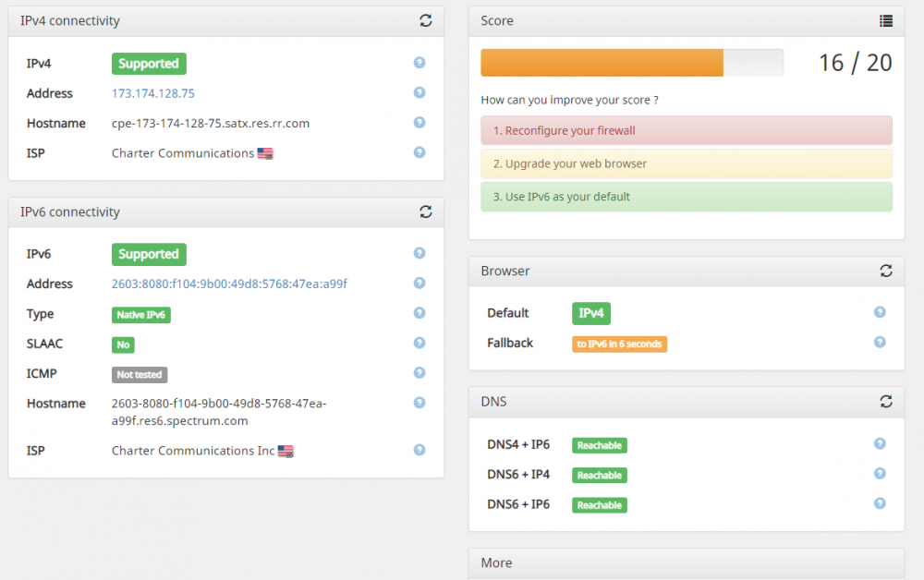924x580 pixels.
Task: Click the IPv4 address 173.174.128.75 link
Action: [153, 93]
